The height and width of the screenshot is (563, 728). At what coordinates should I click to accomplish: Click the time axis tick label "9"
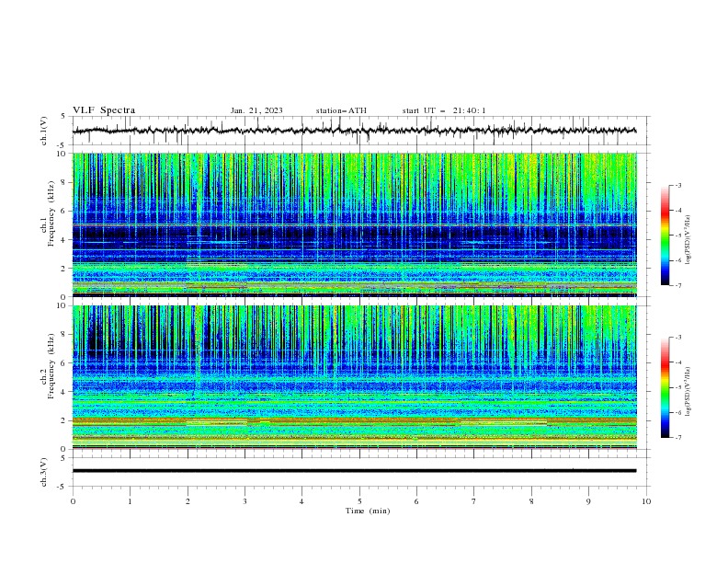[588, 501]
